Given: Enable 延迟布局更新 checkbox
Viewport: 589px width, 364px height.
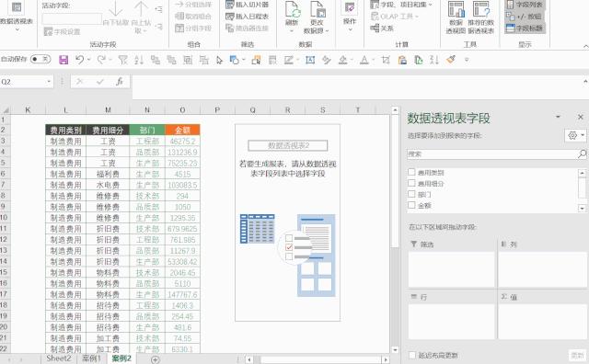Looking at the screenshot, I should 412,355.
